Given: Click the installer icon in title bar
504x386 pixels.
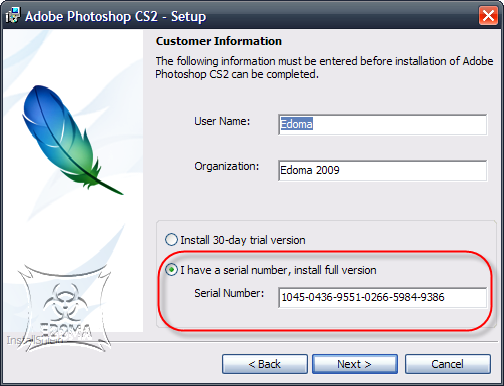Looking at the screenshot, I should (x=13, y=16).
